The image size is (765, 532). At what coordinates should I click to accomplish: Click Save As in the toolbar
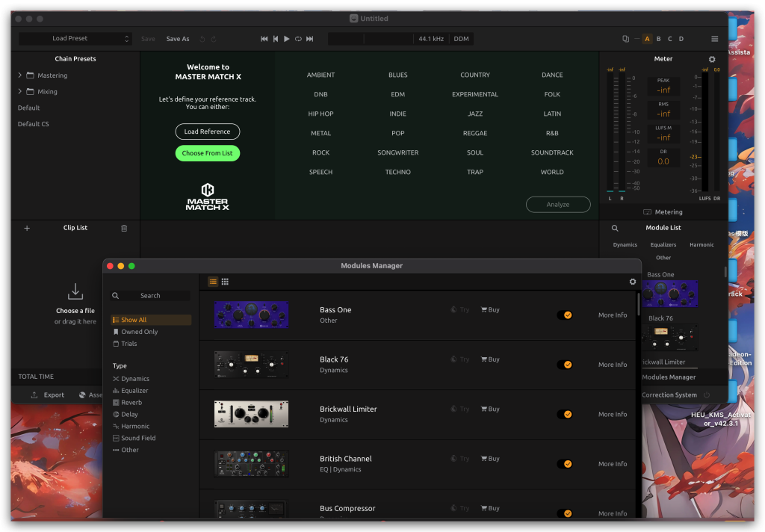point(178,39)
